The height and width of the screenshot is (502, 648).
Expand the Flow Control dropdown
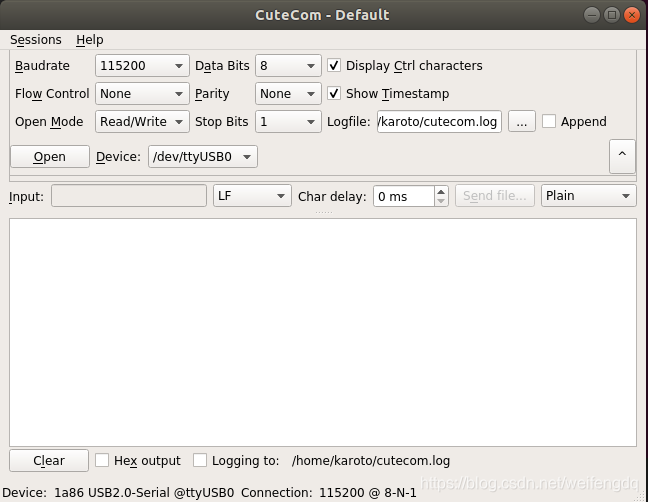point(142,94)
